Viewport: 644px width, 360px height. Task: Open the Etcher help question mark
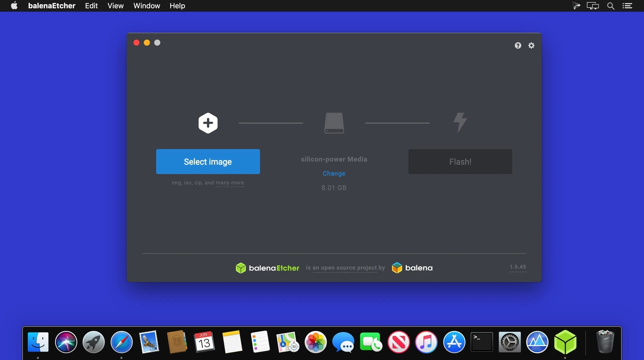point(518,45)
